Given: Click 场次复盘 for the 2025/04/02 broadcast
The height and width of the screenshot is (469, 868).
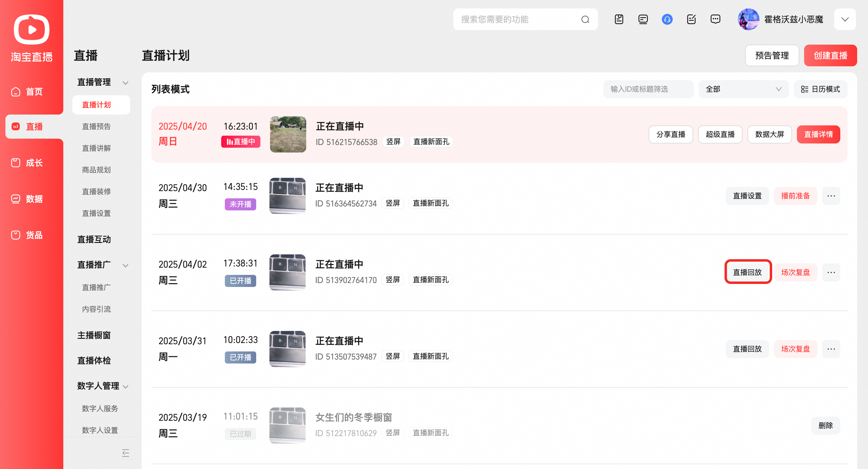Looking at the screenshot, I should (795, 272).
